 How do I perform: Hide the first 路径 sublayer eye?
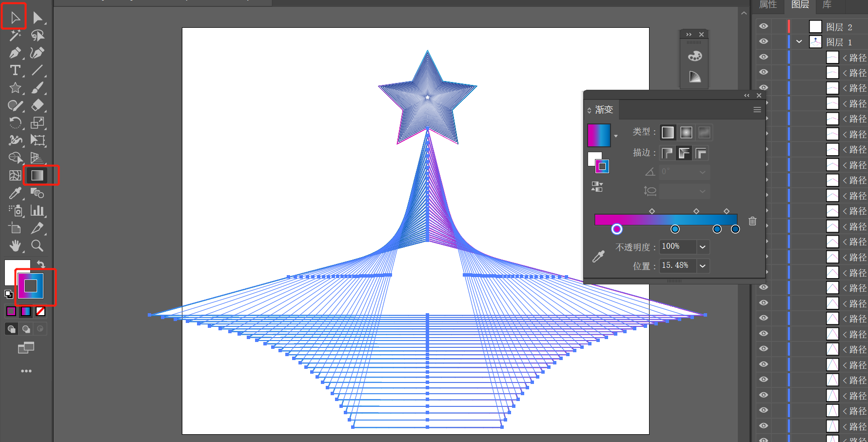point(764,57)
